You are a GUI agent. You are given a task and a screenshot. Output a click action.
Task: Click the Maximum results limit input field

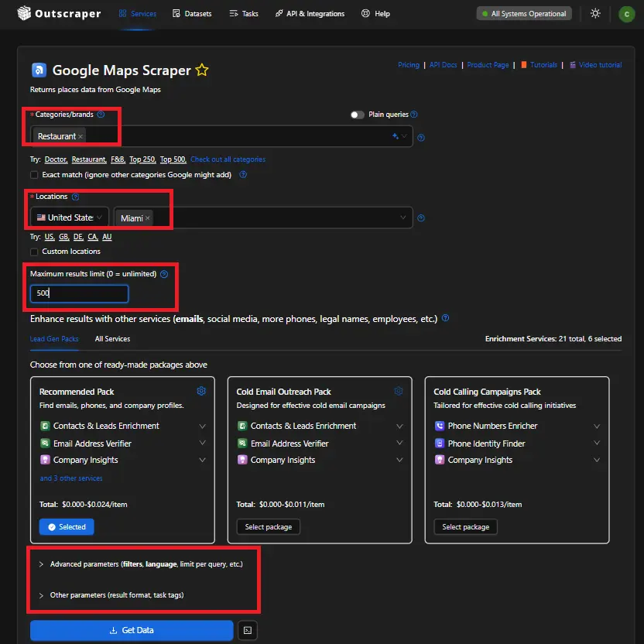click(79, 294)
